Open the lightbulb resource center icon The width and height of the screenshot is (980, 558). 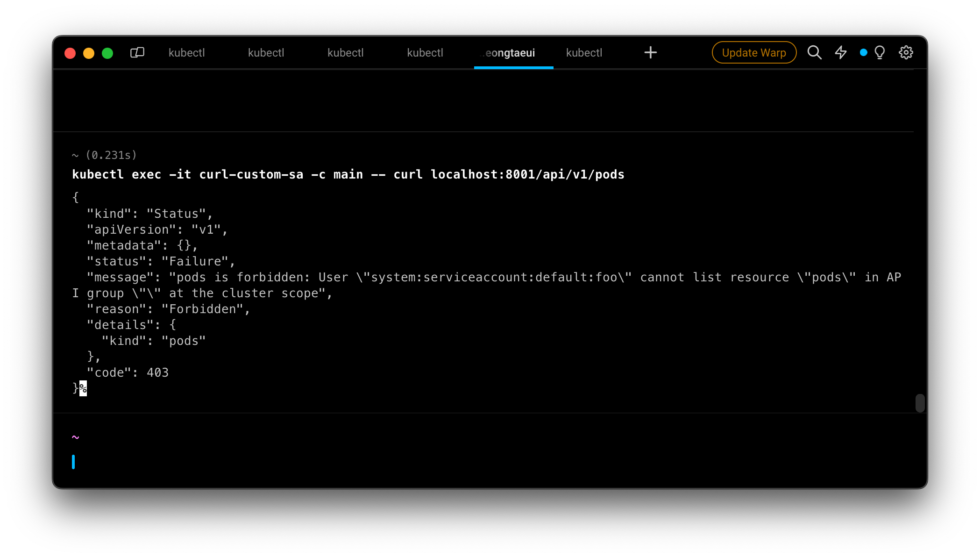coord(880,53)
